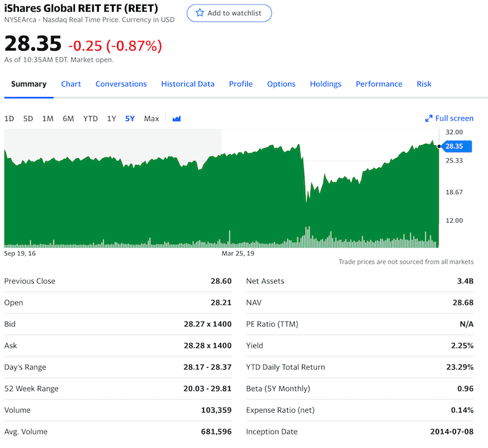This screenshot has height=448, width=488.
Task: Click the Avg. Volume value 681,596
Action: point(216,432)
